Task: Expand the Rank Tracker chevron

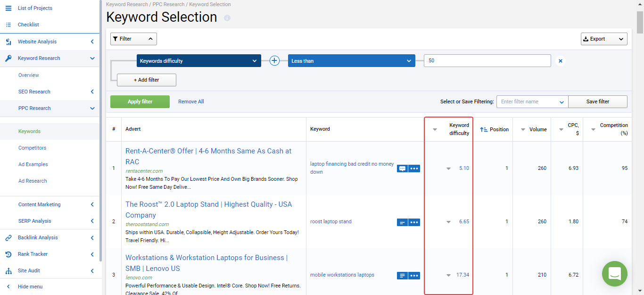Action: click(x=92, y=254)
